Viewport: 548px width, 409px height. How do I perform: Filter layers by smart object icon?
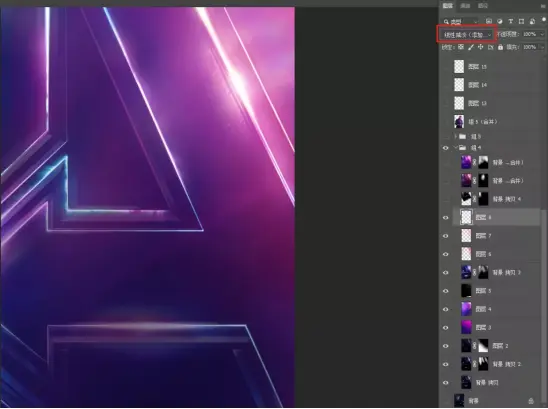532,21
